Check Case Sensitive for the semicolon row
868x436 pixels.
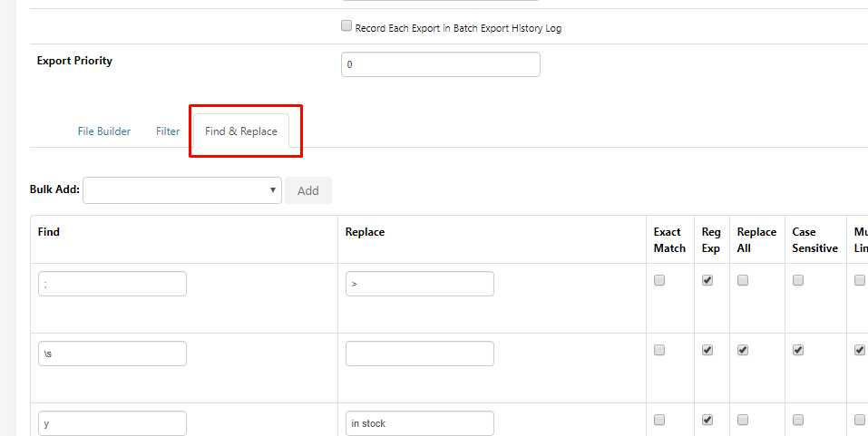pyautogui.click(x=797, y=280)
